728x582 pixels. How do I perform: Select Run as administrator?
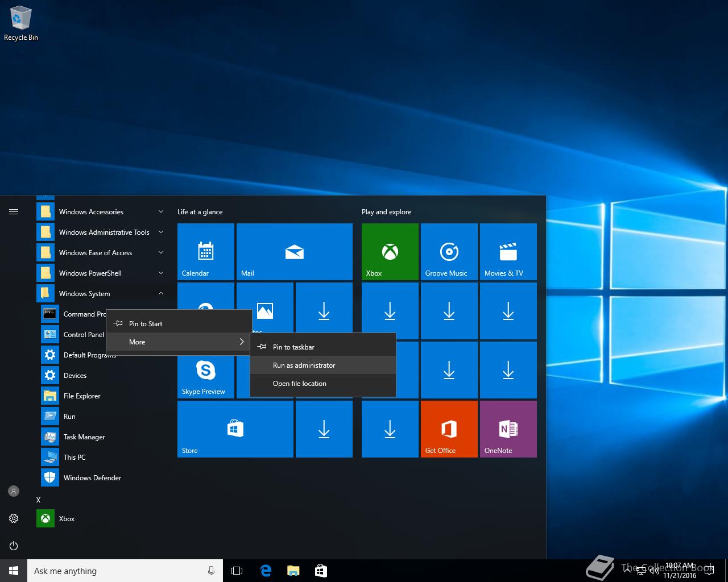(323, 365)
